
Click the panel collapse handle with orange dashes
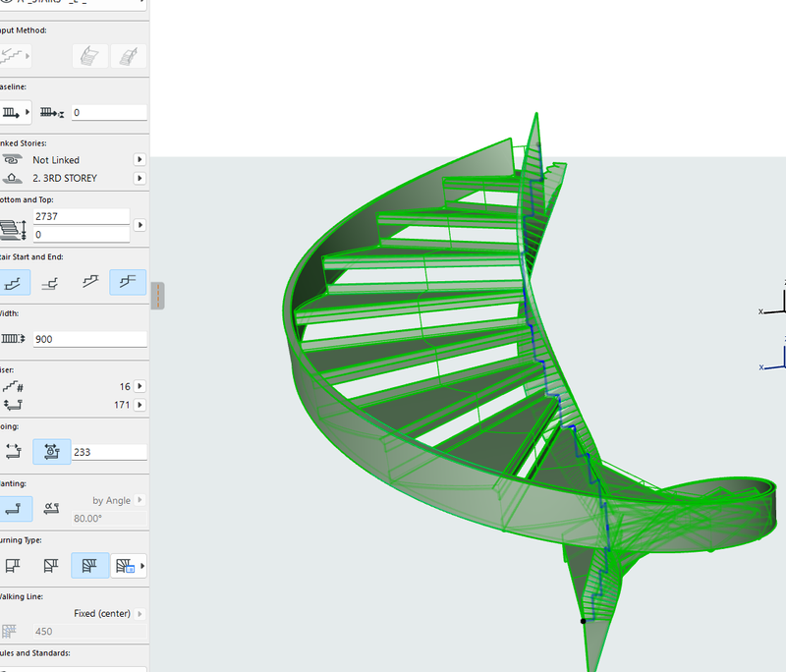158,296
